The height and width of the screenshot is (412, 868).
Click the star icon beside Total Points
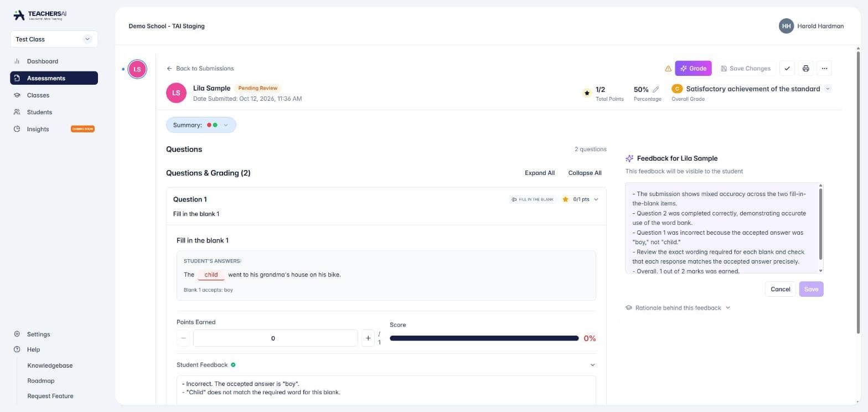click(587, 93)
